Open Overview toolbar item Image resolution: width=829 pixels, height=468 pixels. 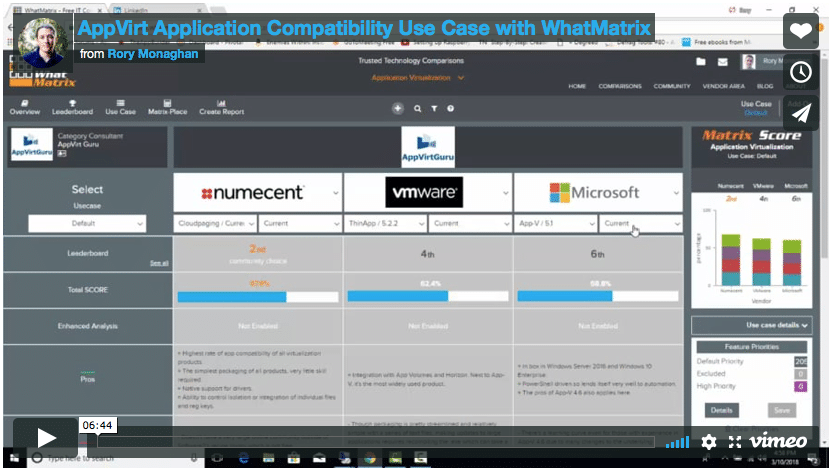[24, 107]
